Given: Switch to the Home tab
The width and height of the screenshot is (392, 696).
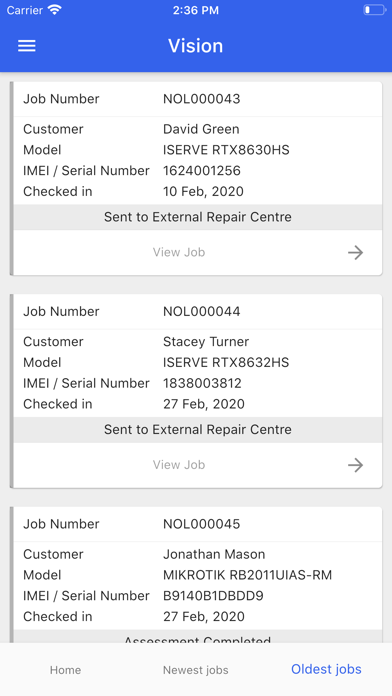Looking at the screenshot, I should tap(65, 670).
